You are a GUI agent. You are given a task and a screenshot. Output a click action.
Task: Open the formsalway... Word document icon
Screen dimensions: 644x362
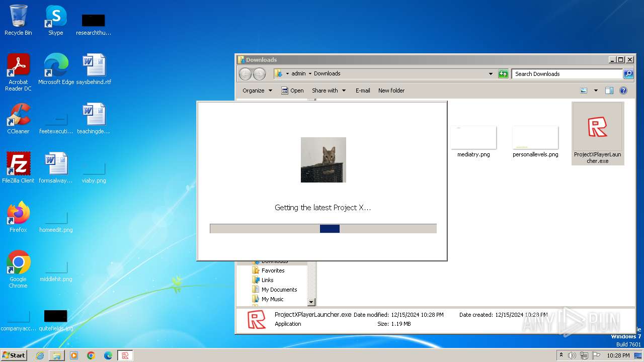56,167
